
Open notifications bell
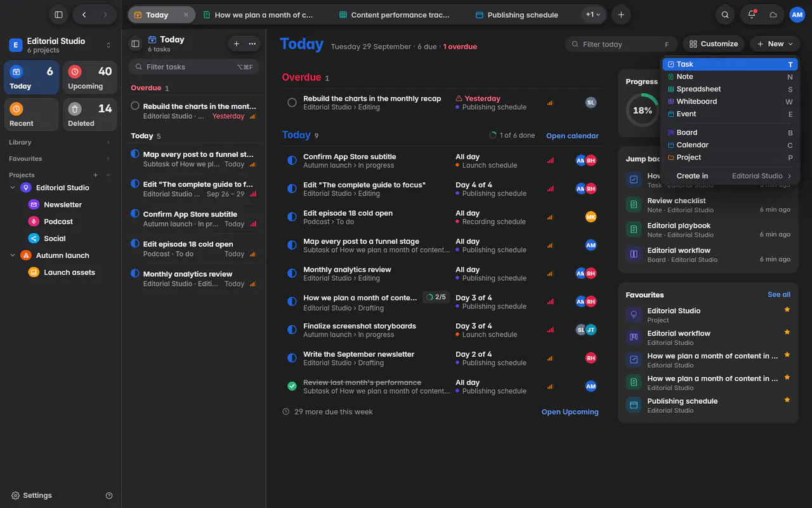pos(752,15)
